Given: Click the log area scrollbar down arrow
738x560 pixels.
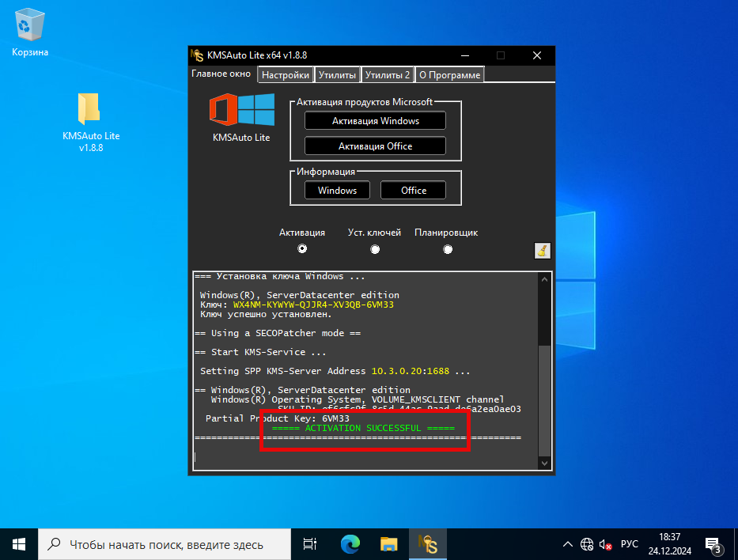Looking at the screenshot, I should click(x=543, y=463).
